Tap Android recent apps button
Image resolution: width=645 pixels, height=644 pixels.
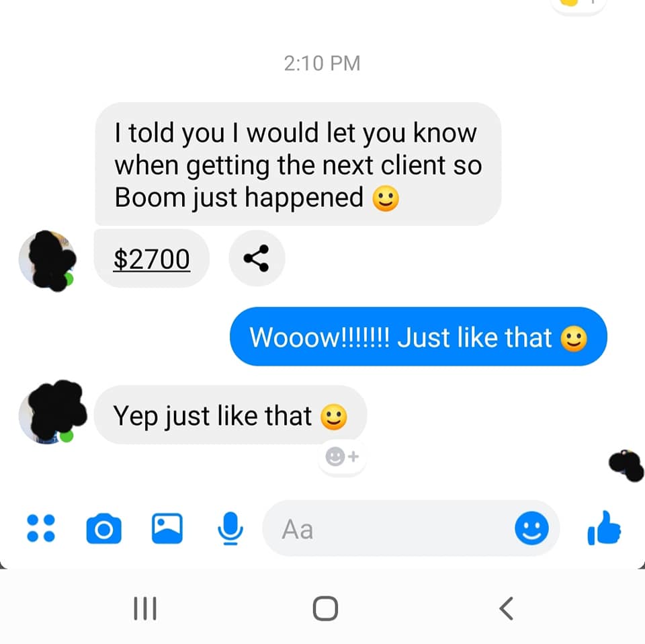click(x=145, y=608)
